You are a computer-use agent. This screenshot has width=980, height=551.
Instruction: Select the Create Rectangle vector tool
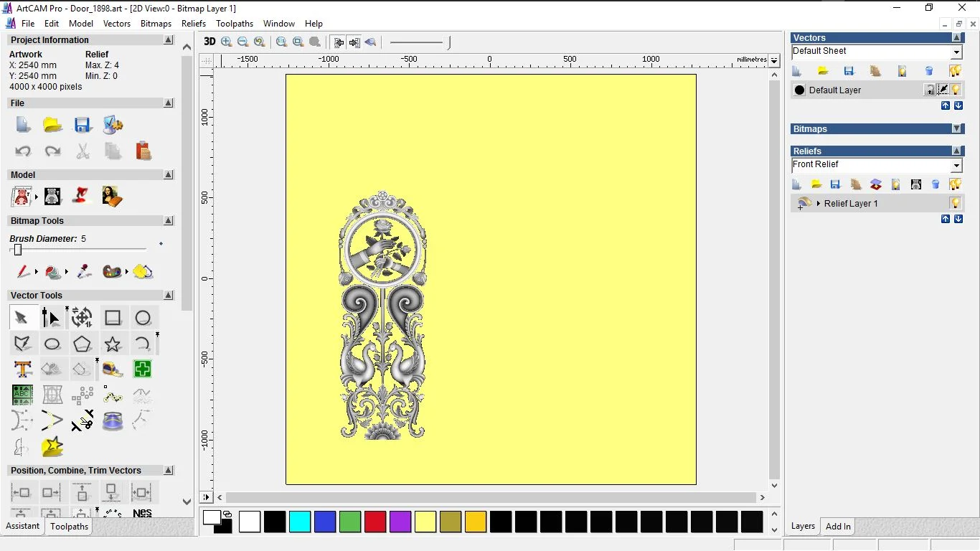pos(113,318)
